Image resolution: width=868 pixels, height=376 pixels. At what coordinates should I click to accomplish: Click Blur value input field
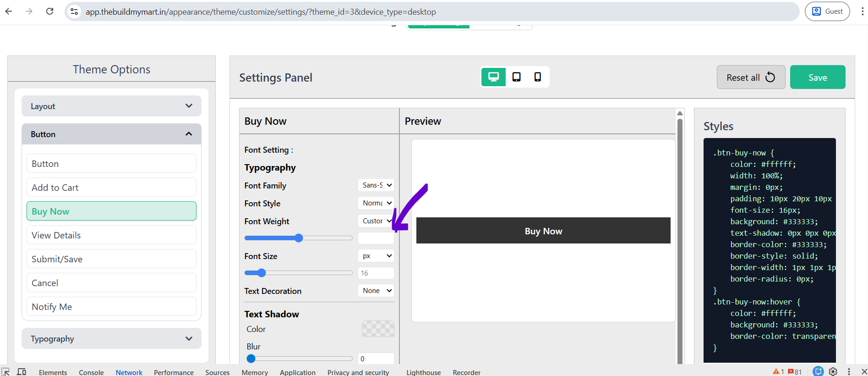point(376,359)
